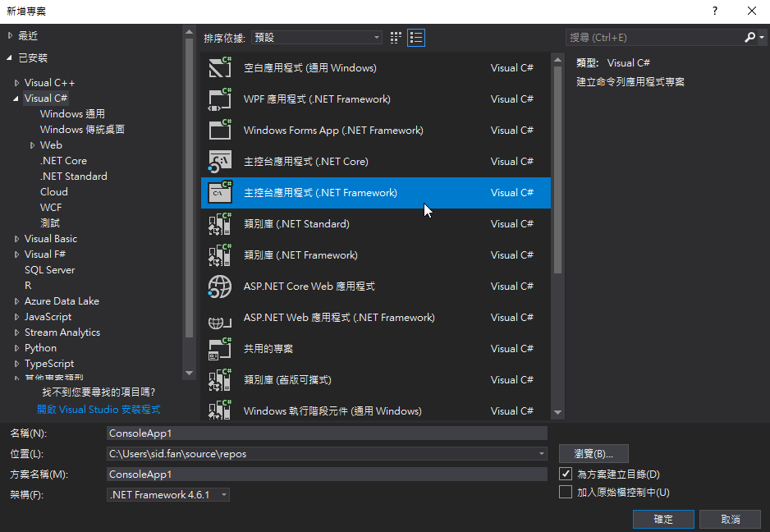770x532 pixels.
Task: Open the 排序依據 預設 dropdown
Action: [317, 37]
